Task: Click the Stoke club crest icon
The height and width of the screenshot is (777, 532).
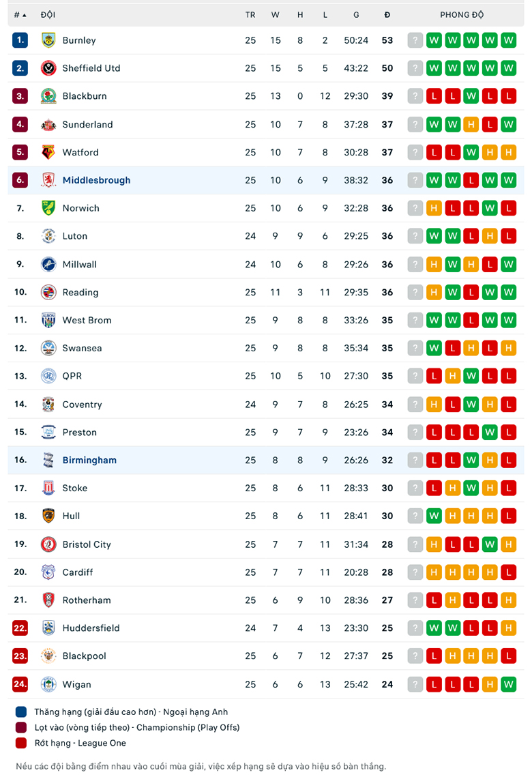Action: pos(48,488)
